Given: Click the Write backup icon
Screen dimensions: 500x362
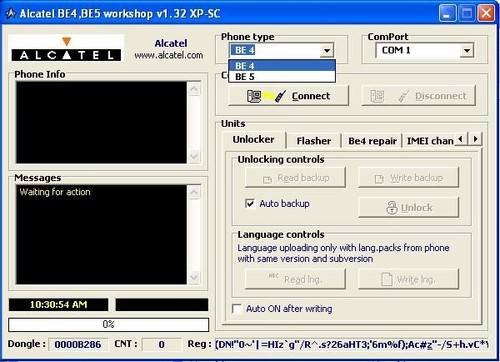Looking at the screenshot, I should (379, 179).
